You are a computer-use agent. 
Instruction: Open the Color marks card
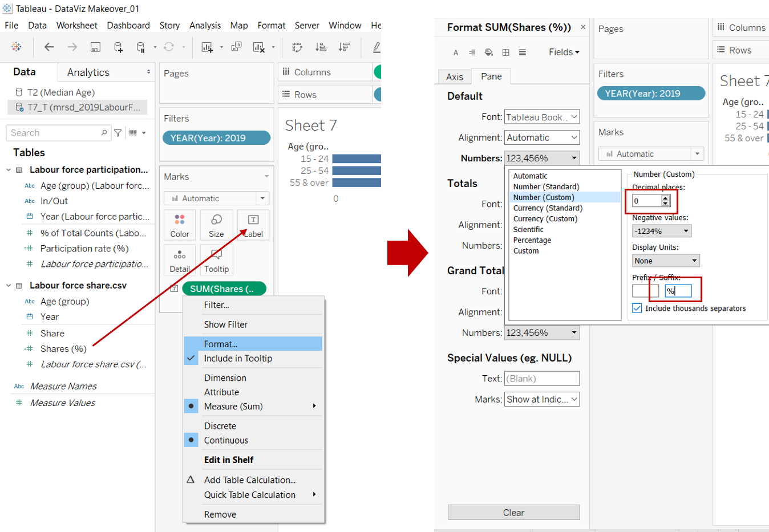click(180, 225)
